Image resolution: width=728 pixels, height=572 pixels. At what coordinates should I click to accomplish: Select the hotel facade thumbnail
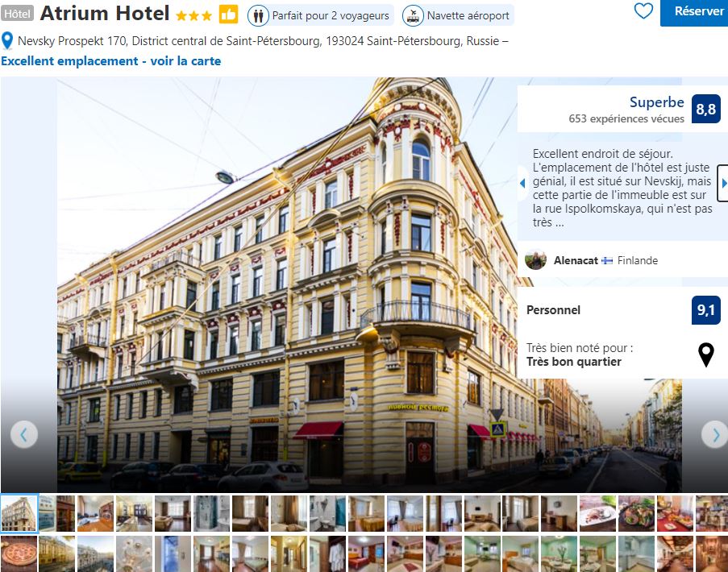pos(19,512)
